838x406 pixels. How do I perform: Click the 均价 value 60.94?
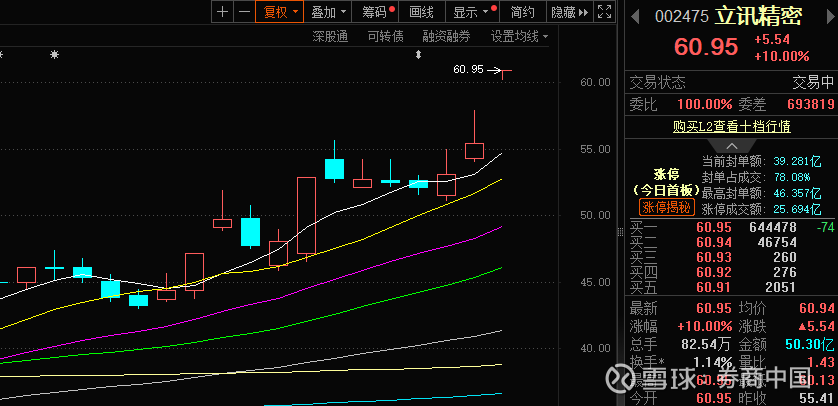pyautogui.click(x=816, y=308)
